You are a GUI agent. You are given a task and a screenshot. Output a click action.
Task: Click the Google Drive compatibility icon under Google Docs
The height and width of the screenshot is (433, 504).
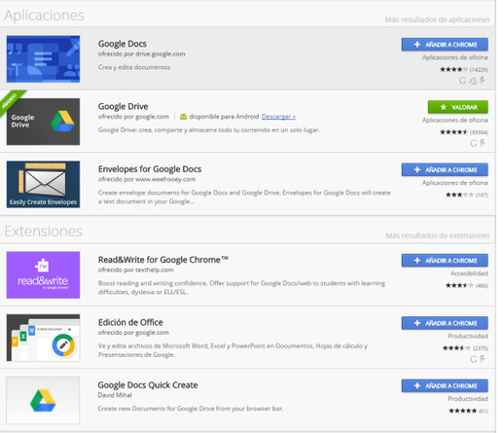click(x=473, y=81)
